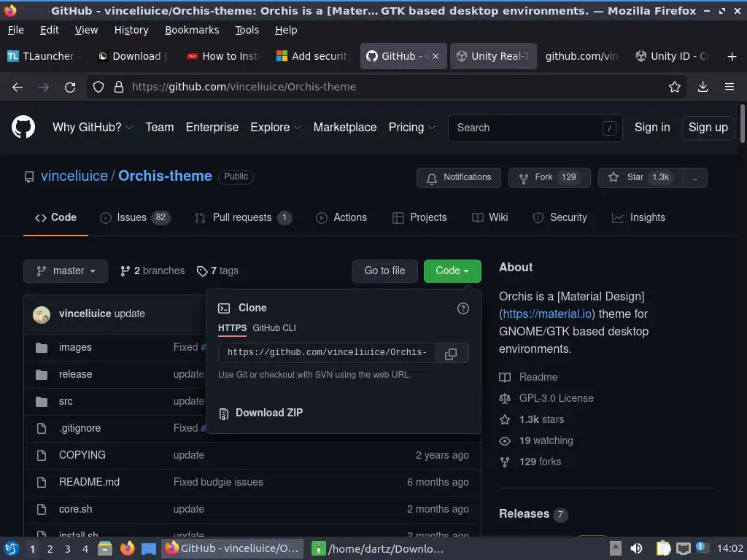Click the site security padlock icon
This screenshot has height=560, width=747.
point(119,87)
